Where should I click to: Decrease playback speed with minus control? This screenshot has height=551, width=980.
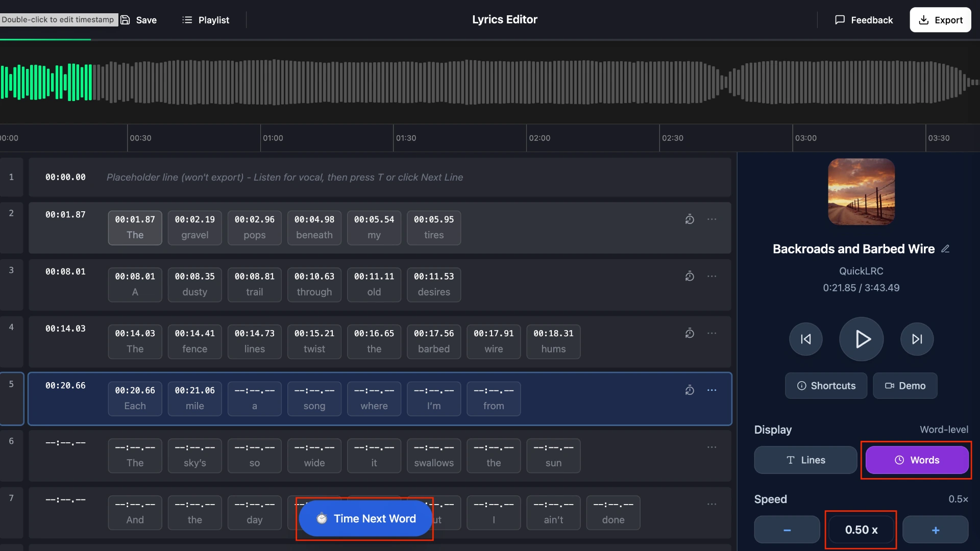[787, 530]
